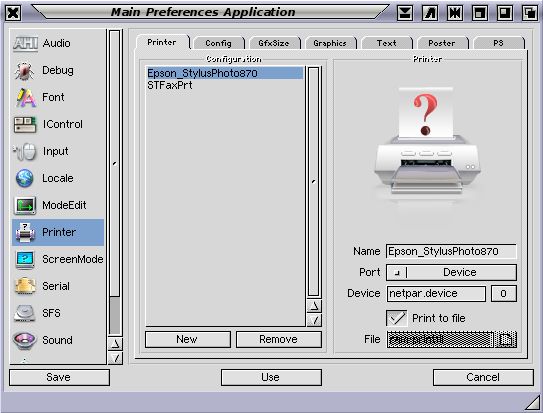Open the Poster tab
The width and height of the screenshot is (543, 413).
442,43
